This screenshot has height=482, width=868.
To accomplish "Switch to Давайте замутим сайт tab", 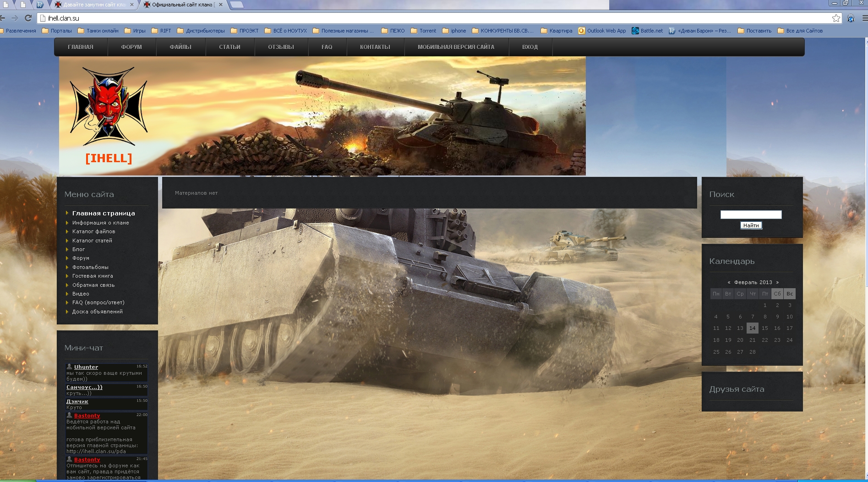I will pyautogui.click(x=94, y=5).
